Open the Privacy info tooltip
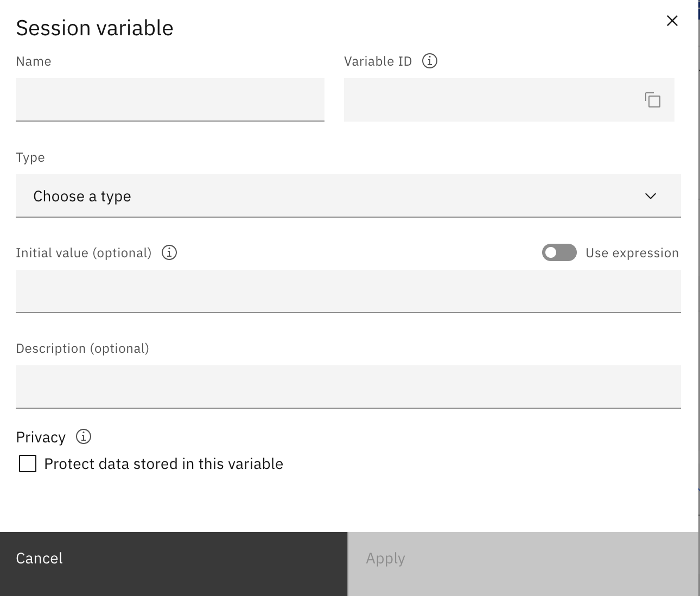This screenshot has height=596, width=700. point(84,436)
